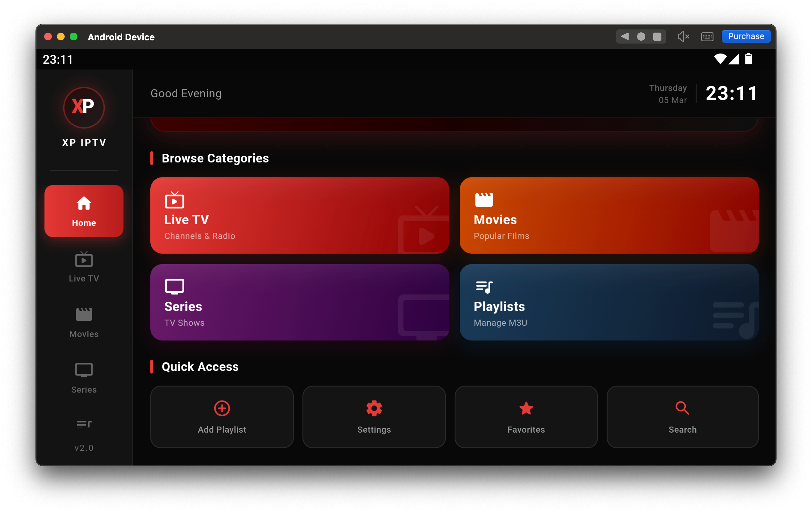
Task: Select the Playlists icon at sidebar bottom
Action: pos(84,425)
